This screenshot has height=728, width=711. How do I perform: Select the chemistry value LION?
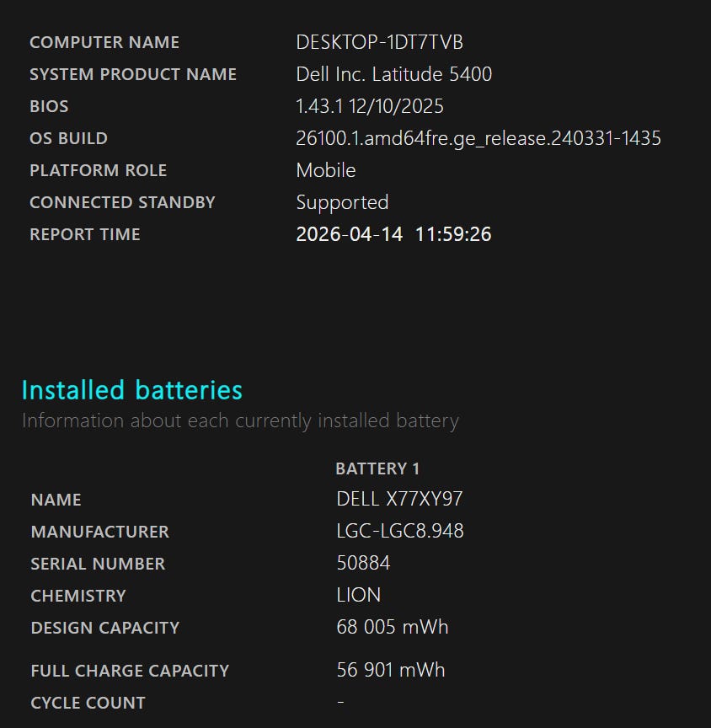(358, 595)
